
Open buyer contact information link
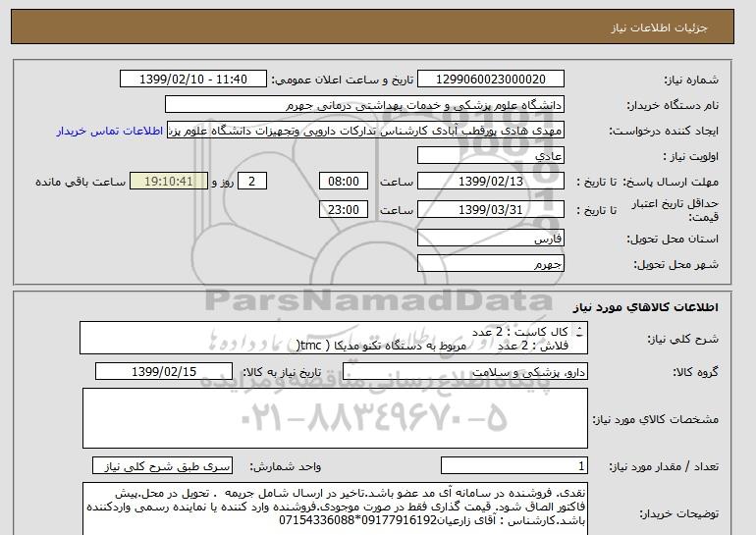[109, 132]
